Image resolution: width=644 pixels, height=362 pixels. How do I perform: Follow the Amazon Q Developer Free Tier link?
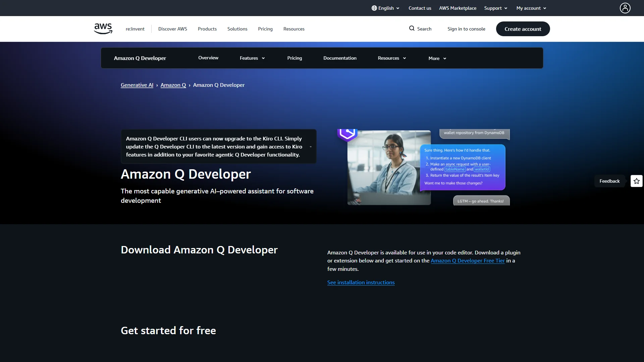[x=468, y=260]
